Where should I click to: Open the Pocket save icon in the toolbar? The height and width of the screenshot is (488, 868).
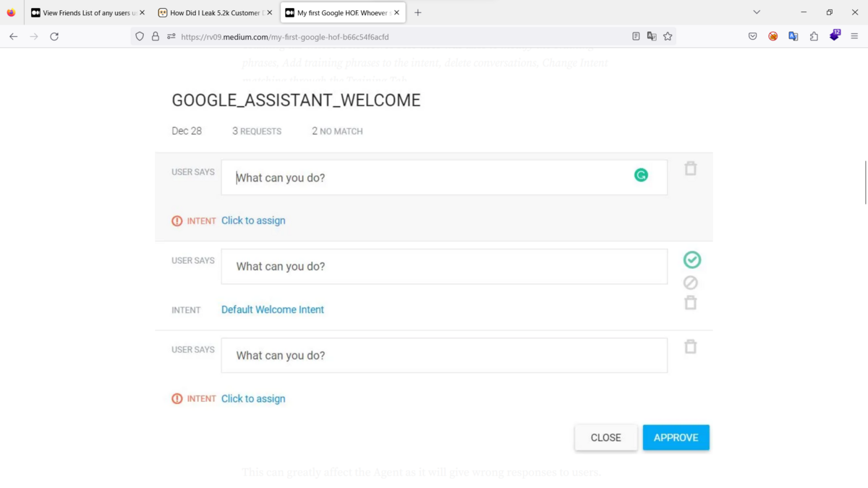click(753, 36)
